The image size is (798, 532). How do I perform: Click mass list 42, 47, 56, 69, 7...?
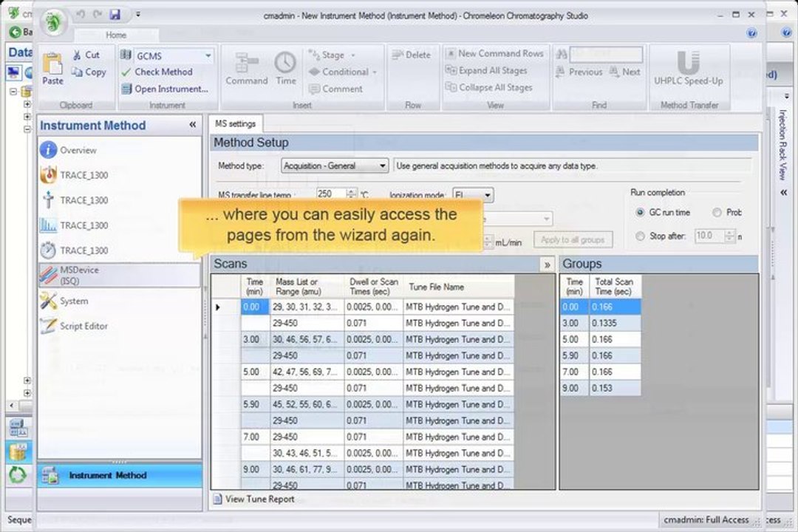pyautogui.click(x=307, y=372)
